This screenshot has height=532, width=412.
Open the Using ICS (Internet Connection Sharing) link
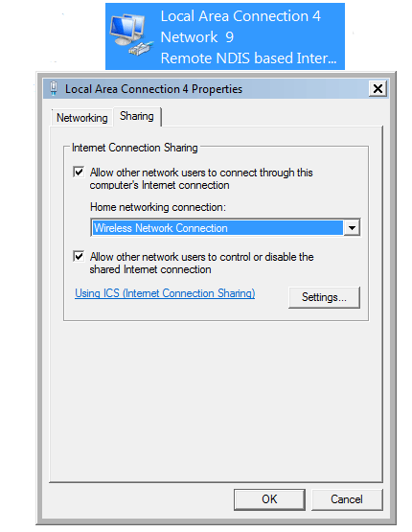tap(165, 293)
